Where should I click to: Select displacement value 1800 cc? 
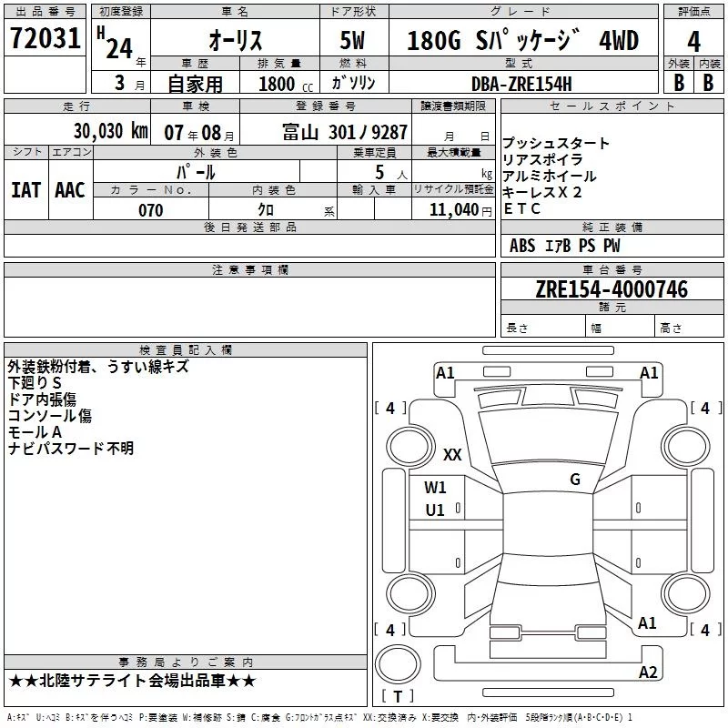(286, 84)
